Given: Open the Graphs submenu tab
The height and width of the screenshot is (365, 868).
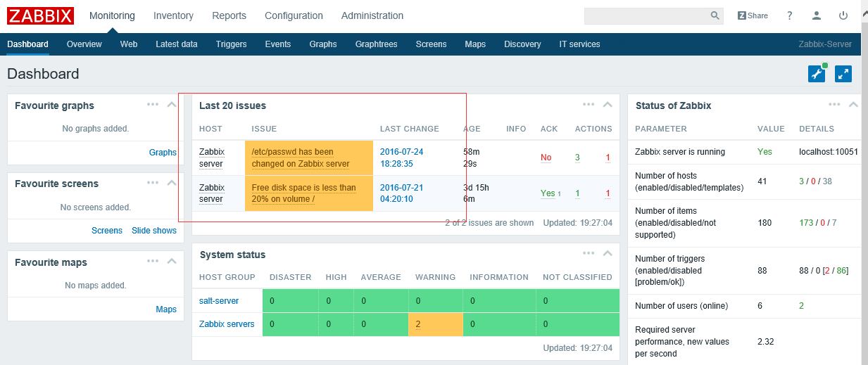Looking at the screenshot, I should 323,44.
